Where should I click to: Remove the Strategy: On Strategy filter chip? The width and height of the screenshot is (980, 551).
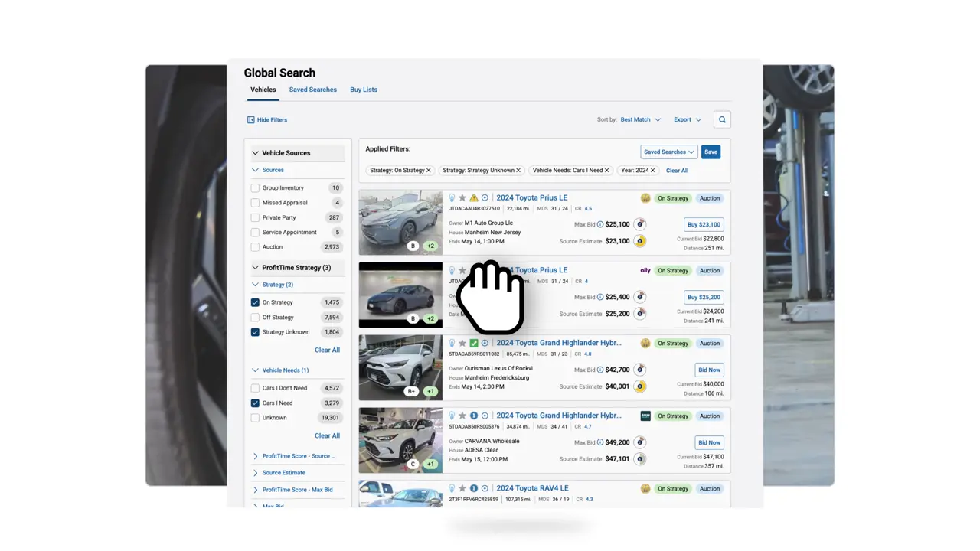[429, 171]
